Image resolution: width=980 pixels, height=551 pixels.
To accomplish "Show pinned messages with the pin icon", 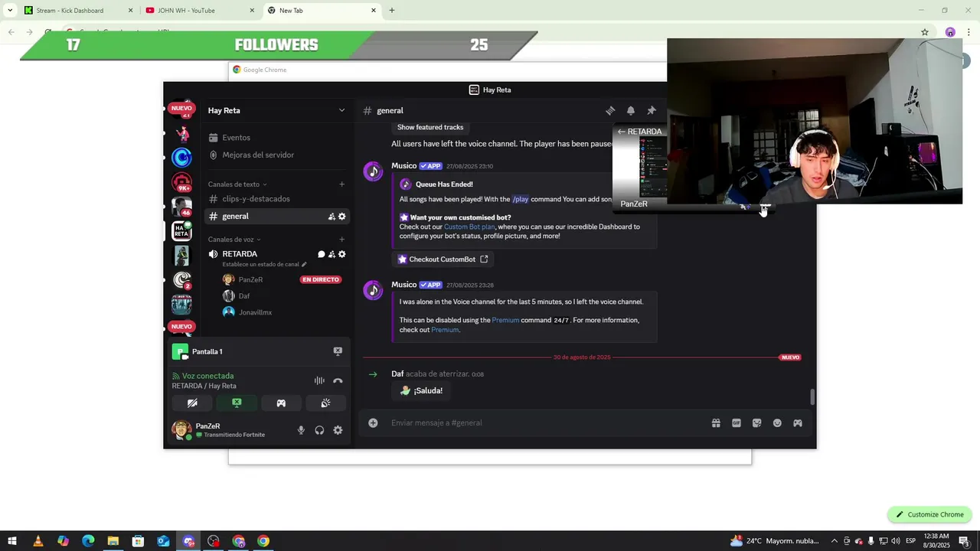I will 652,110.
